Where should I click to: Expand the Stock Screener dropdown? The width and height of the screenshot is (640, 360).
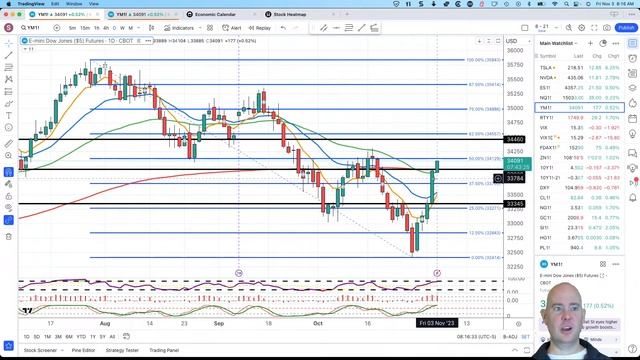[x=62, y=350]
